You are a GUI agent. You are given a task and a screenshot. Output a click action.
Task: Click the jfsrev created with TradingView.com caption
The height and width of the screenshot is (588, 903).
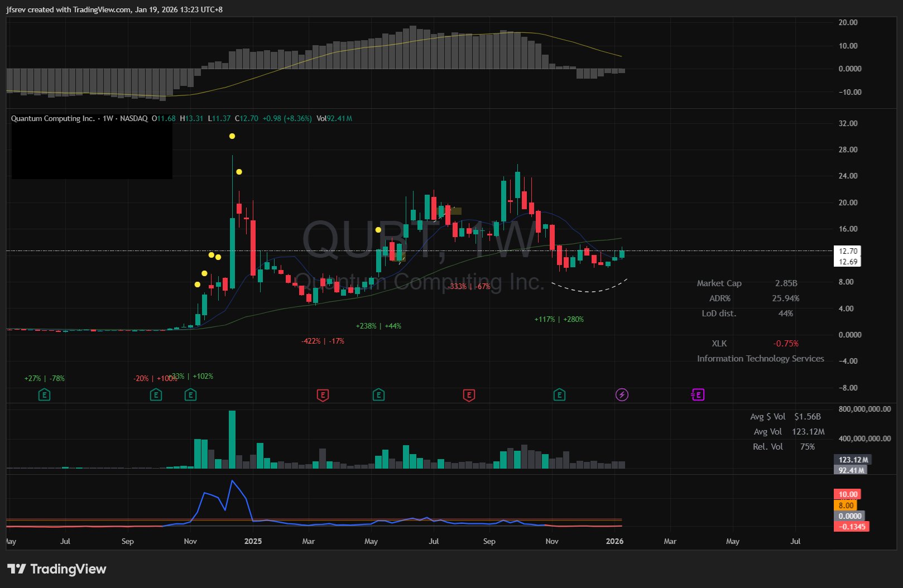[114, 9]
